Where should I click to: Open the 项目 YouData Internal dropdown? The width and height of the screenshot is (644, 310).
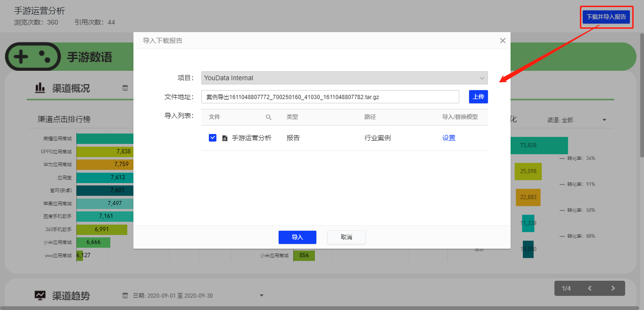click(x=344, y=78)
